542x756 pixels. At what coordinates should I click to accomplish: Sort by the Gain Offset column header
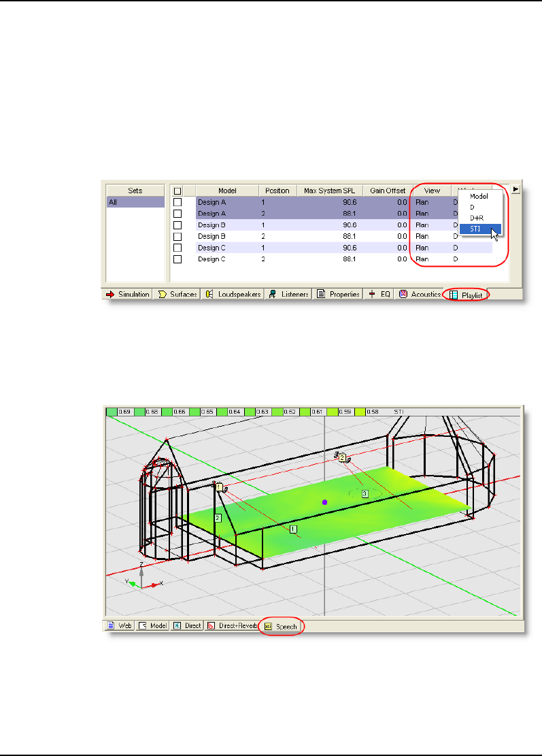click(x=388, y=191)
